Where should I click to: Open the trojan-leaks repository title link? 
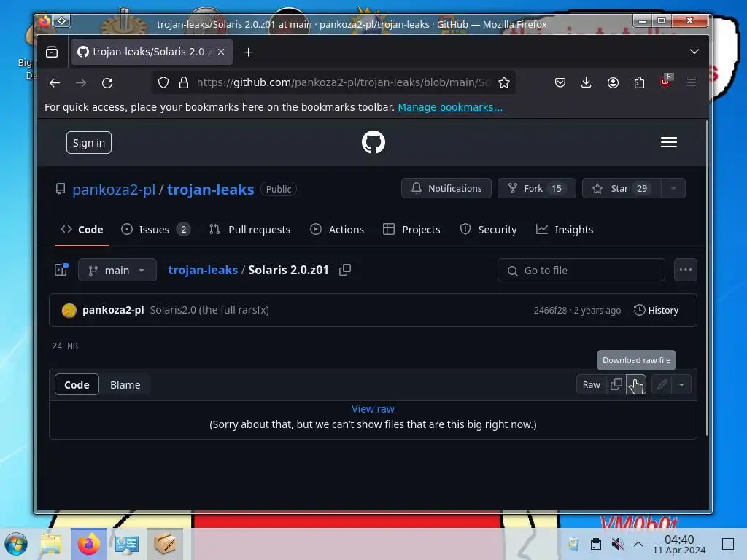point(210,190)
